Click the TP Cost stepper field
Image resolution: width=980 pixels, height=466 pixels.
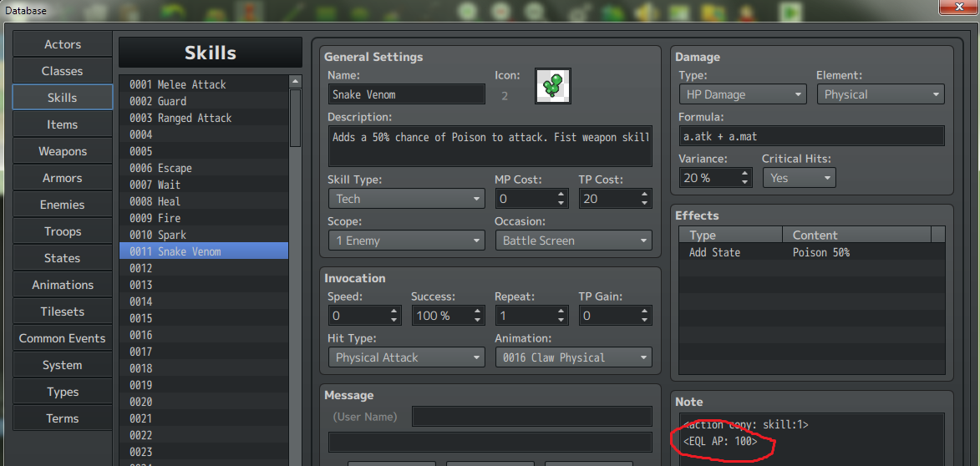click(615, 199)
